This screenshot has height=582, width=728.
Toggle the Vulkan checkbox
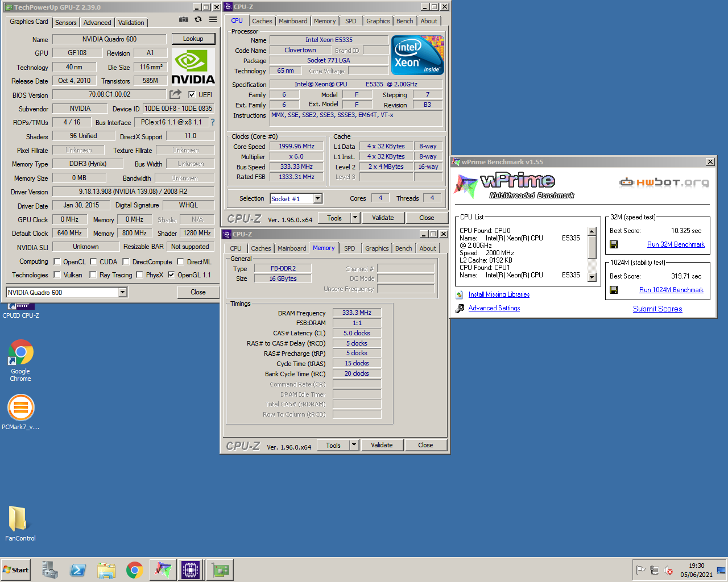pyautogui.click(x=57, y=275)
